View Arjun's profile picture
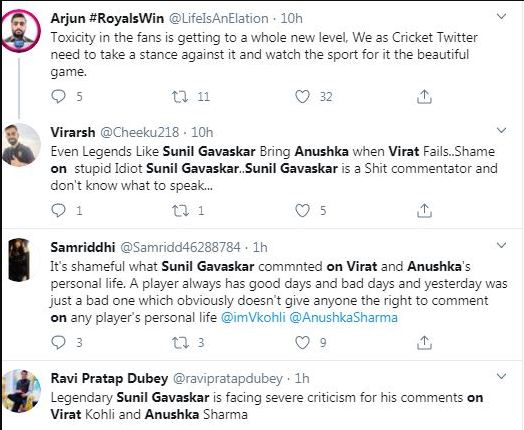This screenshot has width=524, height=430. (x=21, y=31)
